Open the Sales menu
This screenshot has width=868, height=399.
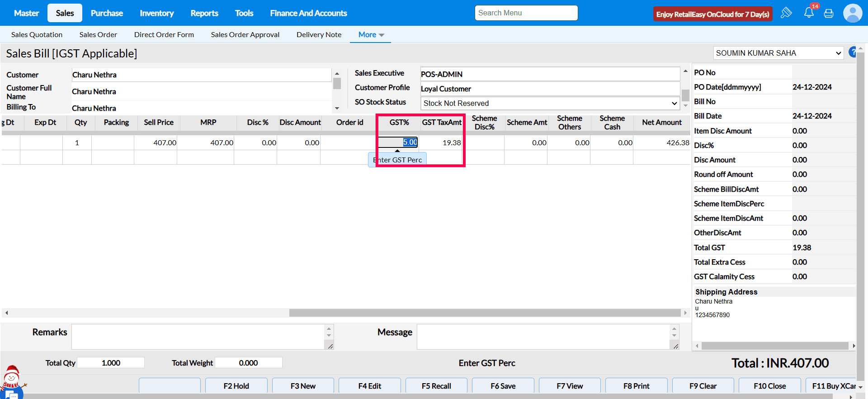tap(65, 13)
